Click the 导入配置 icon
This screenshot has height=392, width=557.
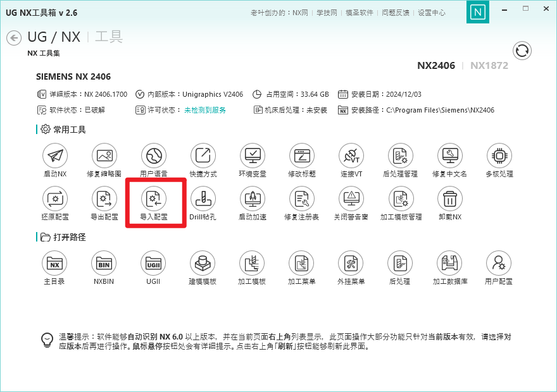click(154, 199)
